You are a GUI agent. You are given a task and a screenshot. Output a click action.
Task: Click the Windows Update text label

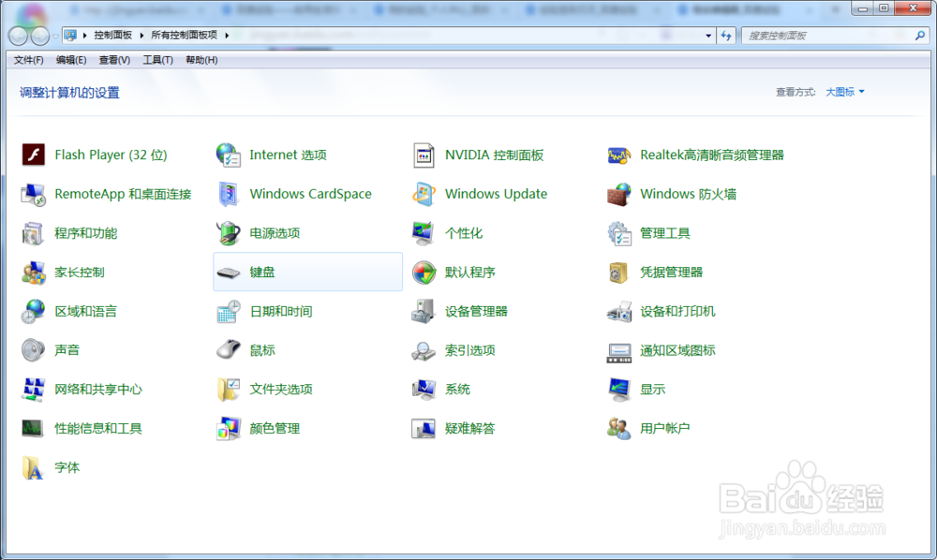point(496,194)
